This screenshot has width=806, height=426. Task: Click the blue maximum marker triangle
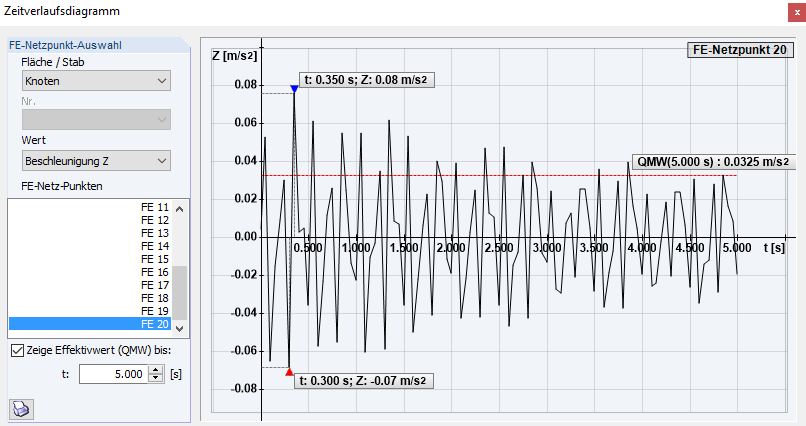[x=294, y=89]
